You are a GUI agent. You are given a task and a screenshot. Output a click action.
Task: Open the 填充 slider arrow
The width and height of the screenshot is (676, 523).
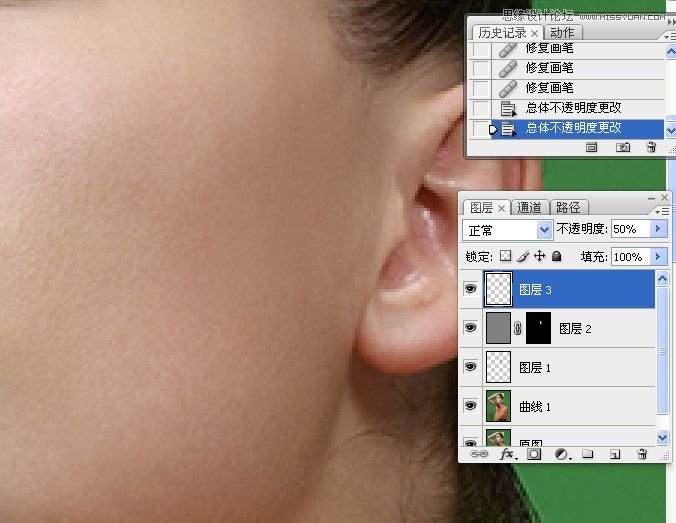(x=658, y=257)
